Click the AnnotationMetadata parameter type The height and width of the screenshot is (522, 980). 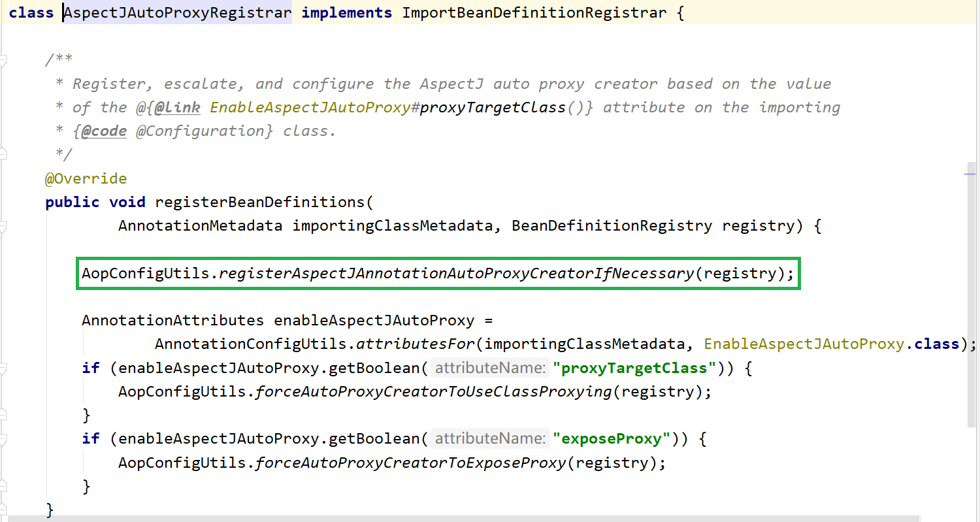tap(200, 226)
